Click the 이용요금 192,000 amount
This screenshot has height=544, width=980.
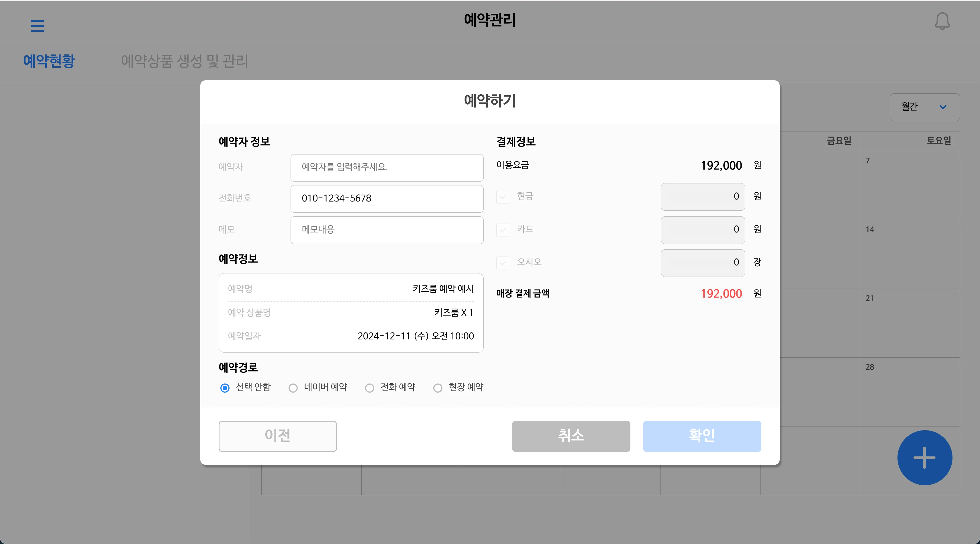(x=721, y=165)
